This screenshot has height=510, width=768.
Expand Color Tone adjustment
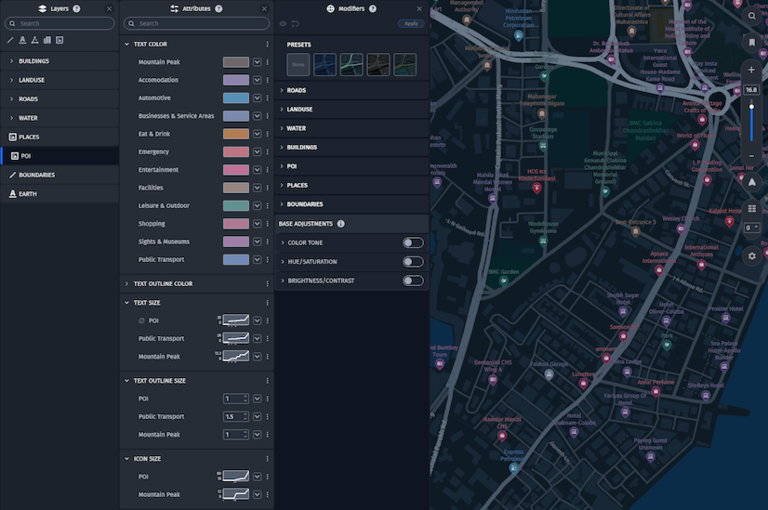(283, 243)
